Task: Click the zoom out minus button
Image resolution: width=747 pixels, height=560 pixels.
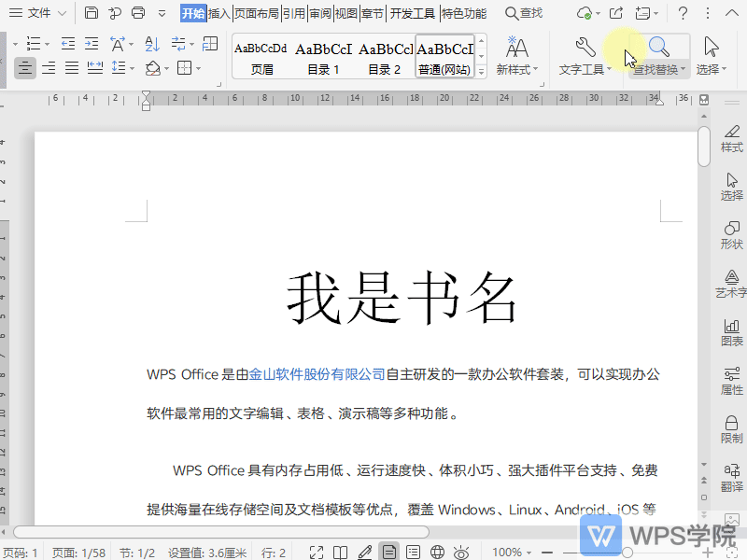Action: (x=547, y=553)
